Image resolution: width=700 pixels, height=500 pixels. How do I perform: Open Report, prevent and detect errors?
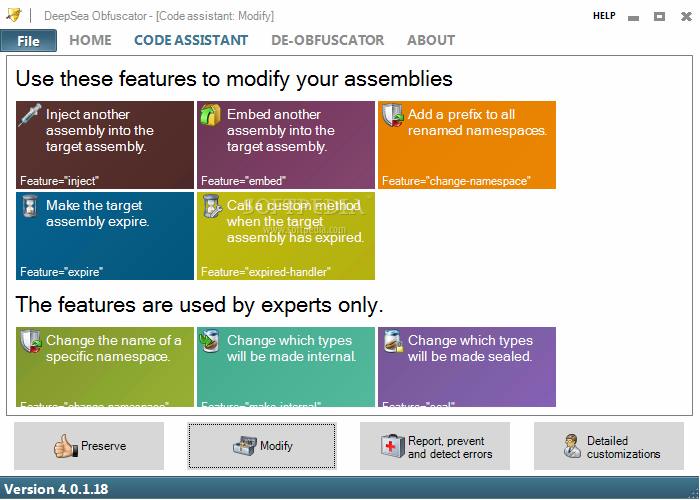(435, 446)
